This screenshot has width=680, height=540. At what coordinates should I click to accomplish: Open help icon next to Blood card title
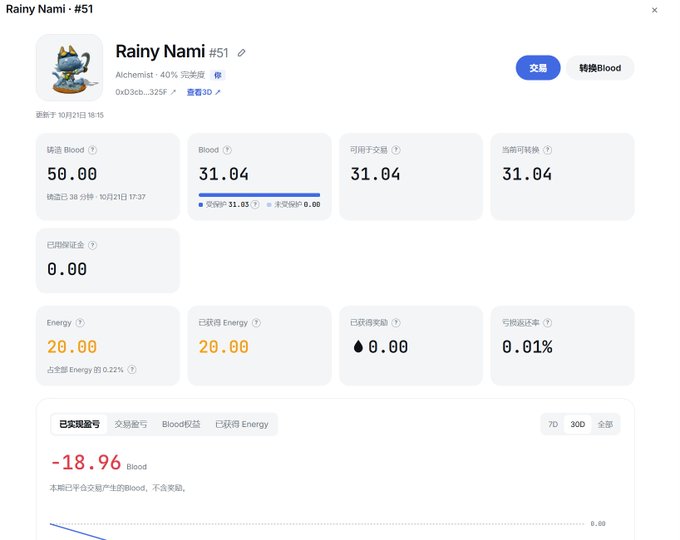click(x=227, y=150)
